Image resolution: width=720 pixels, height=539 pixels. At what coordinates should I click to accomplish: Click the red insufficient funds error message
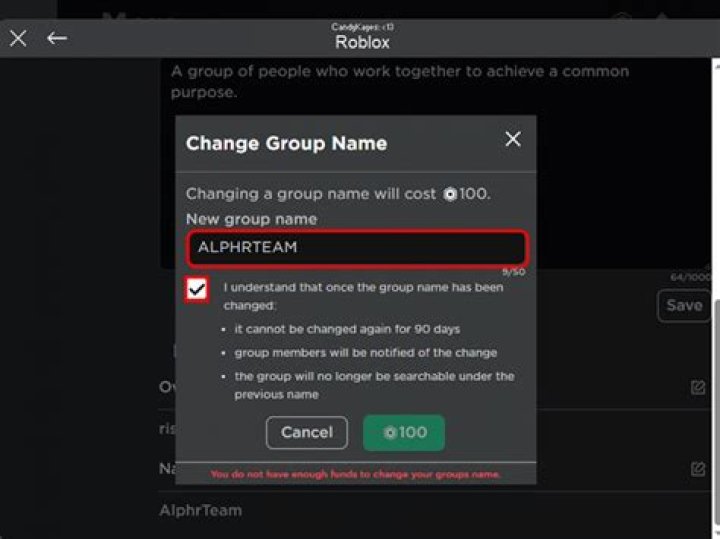(x=355, y=474)
